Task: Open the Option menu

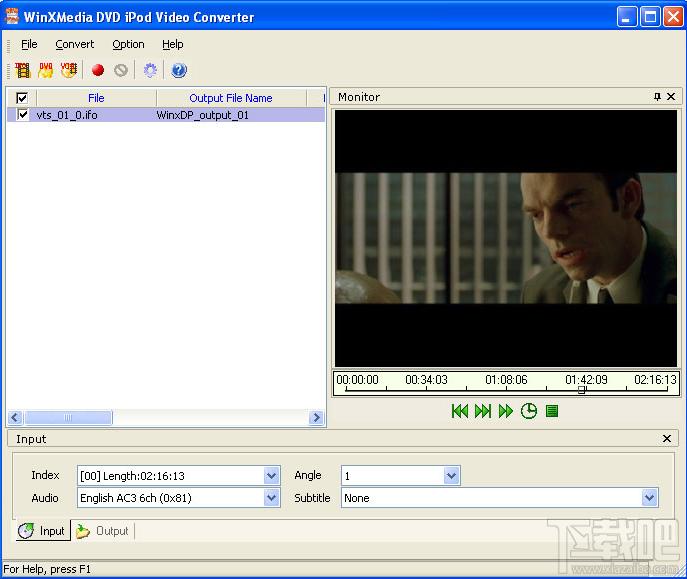Action: 128,44
